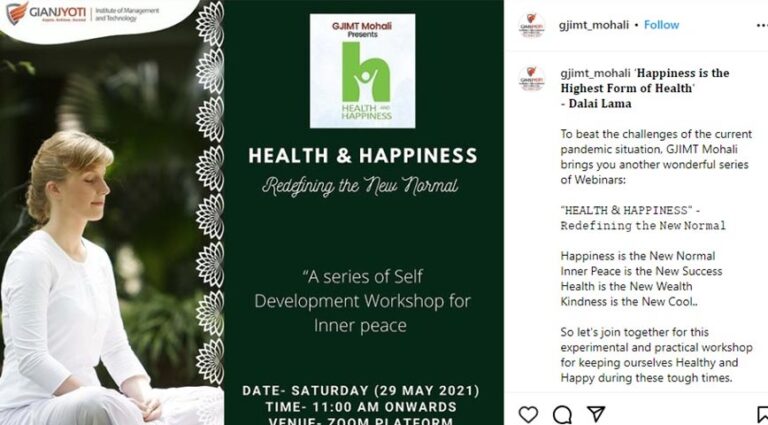Open comments with the speech bubble icon

pos(562,414)
